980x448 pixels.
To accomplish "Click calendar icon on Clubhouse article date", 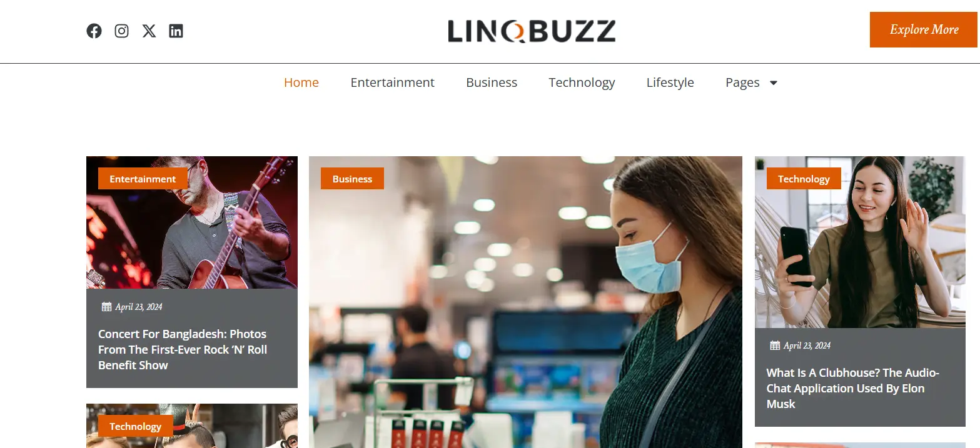I will (775, 346).
